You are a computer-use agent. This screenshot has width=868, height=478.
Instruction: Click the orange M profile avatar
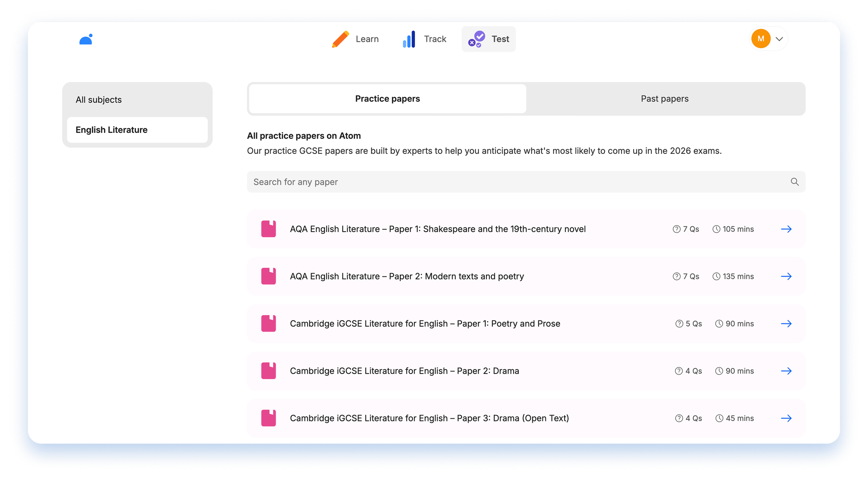tap(761, 39)
